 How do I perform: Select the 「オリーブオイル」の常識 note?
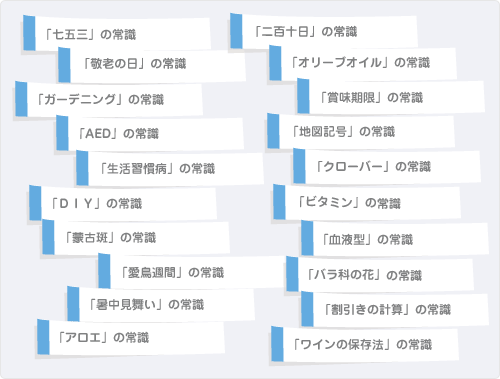(x=363, y=63)
